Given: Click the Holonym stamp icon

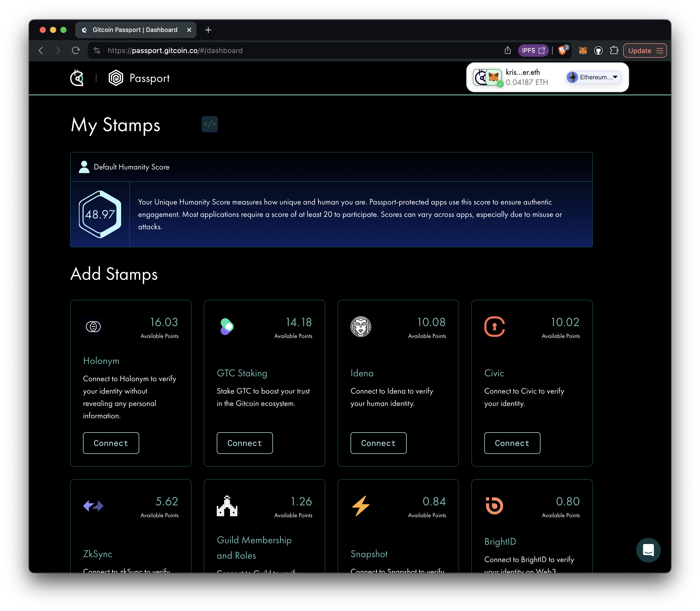Looking at the screenshot, I should (x=93, y=327).
